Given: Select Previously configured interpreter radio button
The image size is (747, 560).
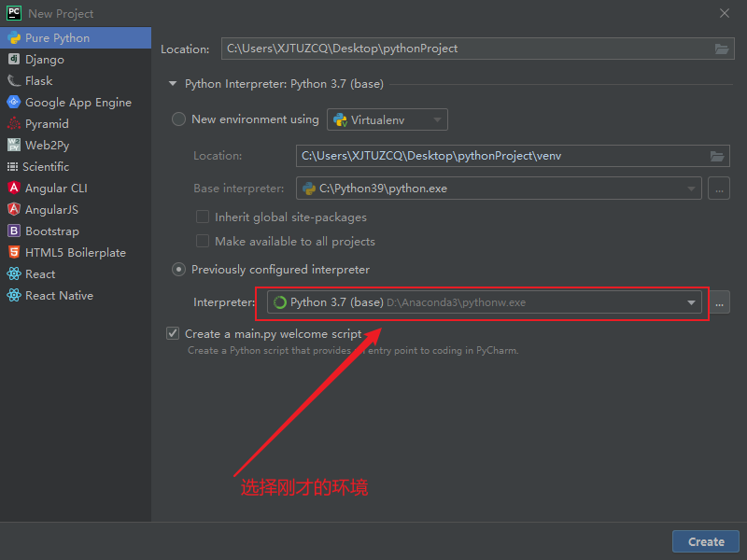Looking at the screenshot, I should point(178,270).
